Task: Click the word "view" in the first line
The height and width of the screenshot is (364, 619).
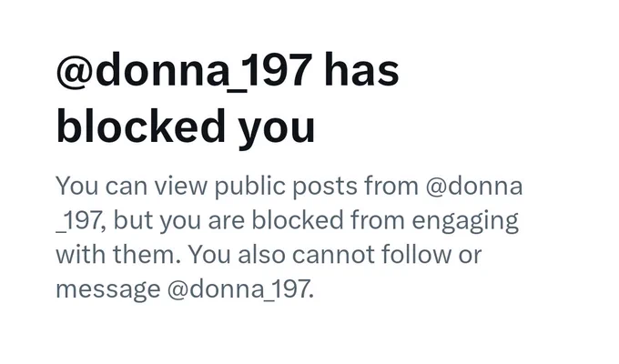Action: (x=180, y=187)
